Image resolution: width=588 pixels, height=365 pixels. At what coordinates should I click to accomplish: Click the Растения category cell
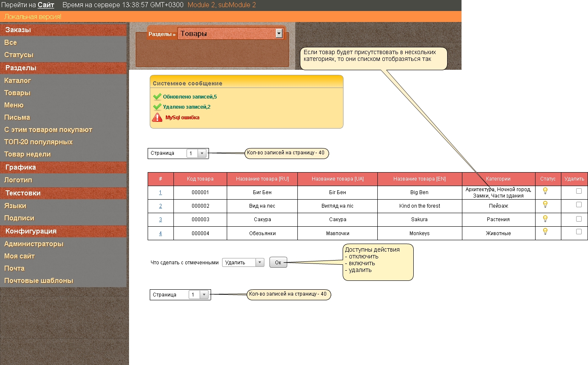point(498,220)
